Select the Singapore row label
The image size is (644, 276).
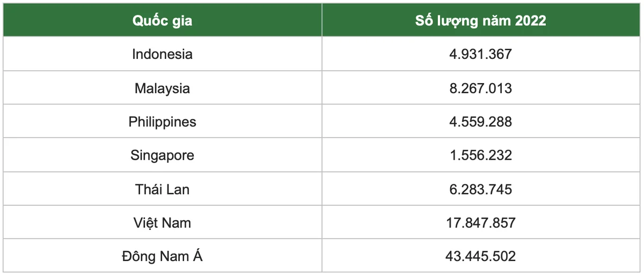click(163, 155)
